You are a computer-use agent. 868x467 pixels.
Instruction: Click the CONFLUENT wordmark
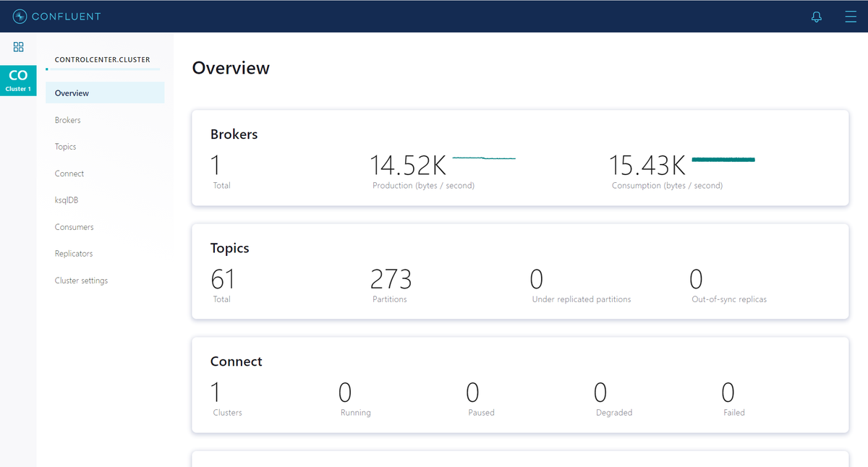click(x=67, y=17)
